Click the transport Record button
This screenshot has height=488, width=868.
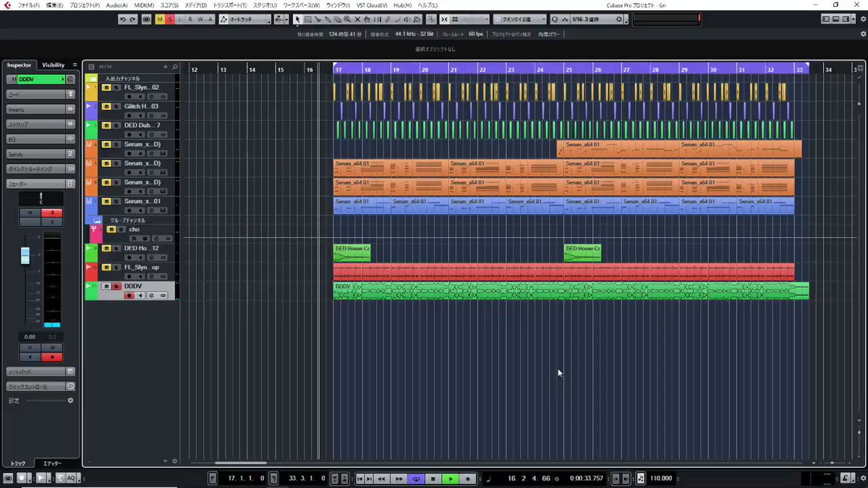(x=468, y=479)
